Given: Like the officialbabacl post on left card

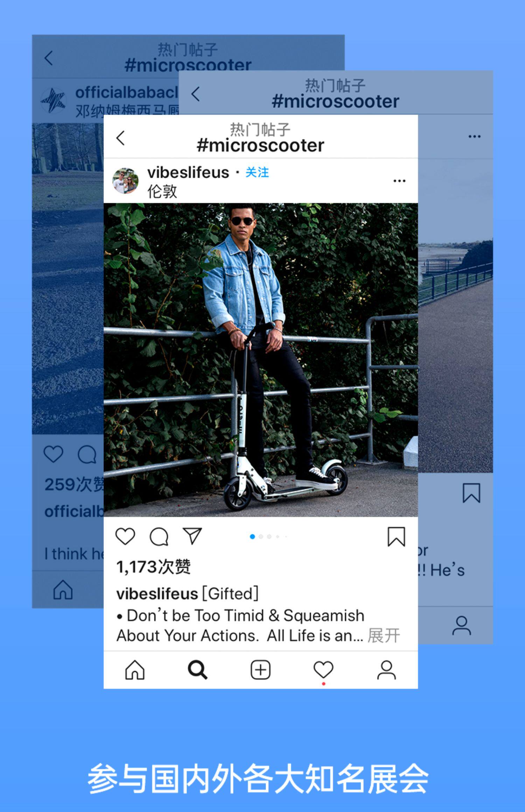Looking at the screenshot, I should click(53, 454).
